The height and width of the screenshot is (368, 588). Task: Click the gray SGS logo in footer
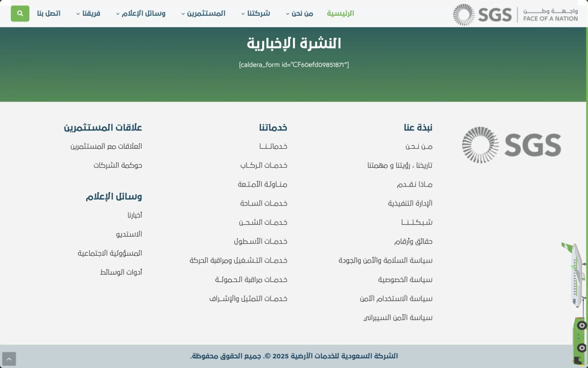pos(511,145)
